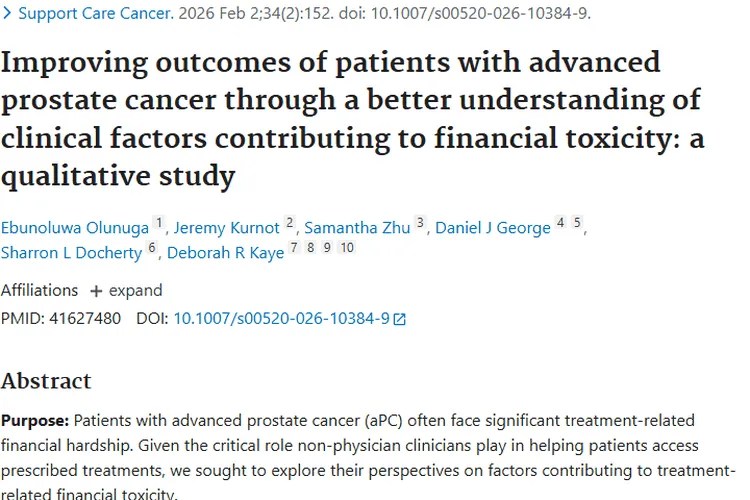Open the Support Care Cancer journal link

(95, 15)
